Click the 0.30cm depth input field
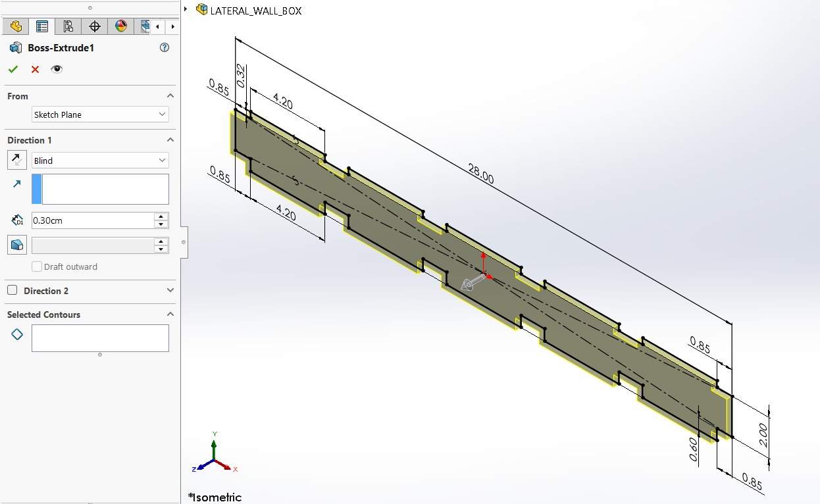This screenshot has width=820, height=504. (x=93, y=220)
